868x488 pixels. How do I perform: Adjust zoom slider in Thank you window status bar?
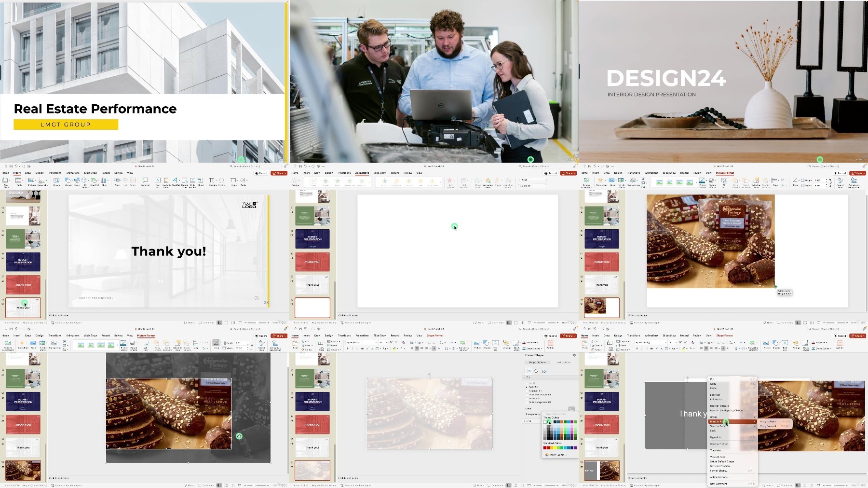tap(257, 322)
